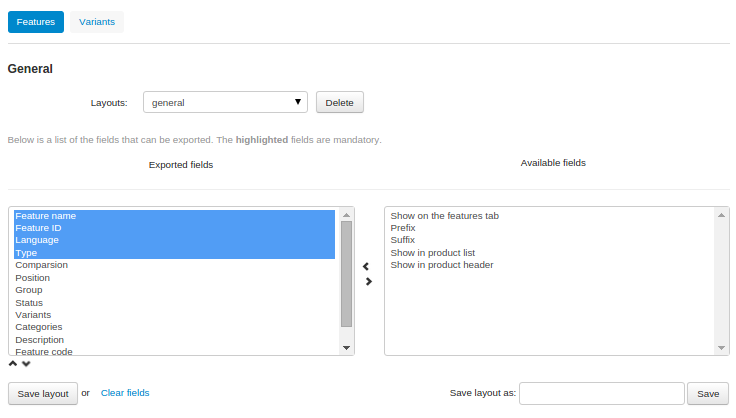
Task: Select Suffix in available fields
Action: [x=551, y=240]
